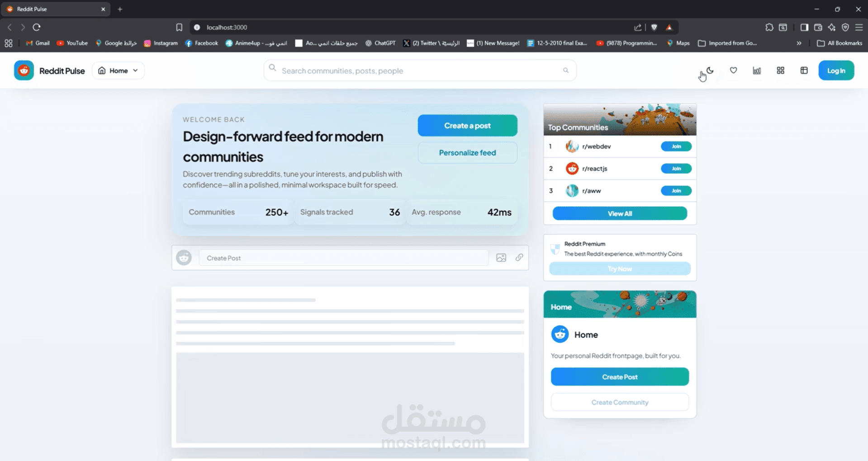Open the Imported from Go... bookmark folder
This screenshot has height=461, width=868.
point(728,43)
